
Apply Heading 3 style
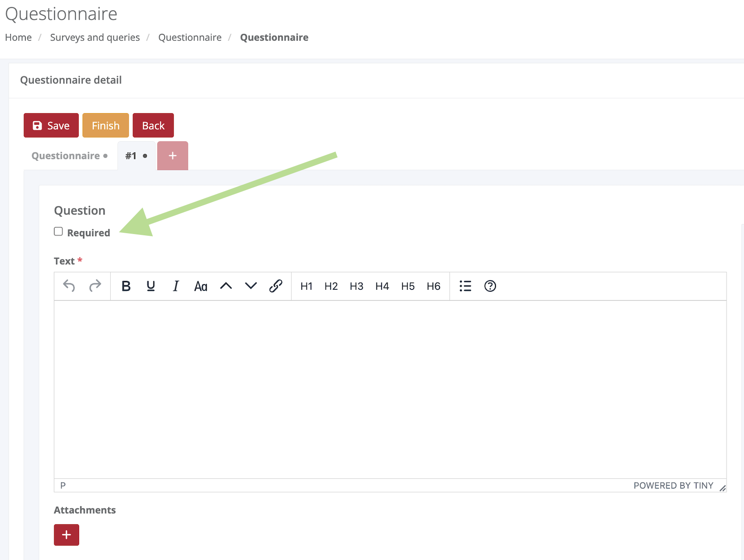pos(357,286)
